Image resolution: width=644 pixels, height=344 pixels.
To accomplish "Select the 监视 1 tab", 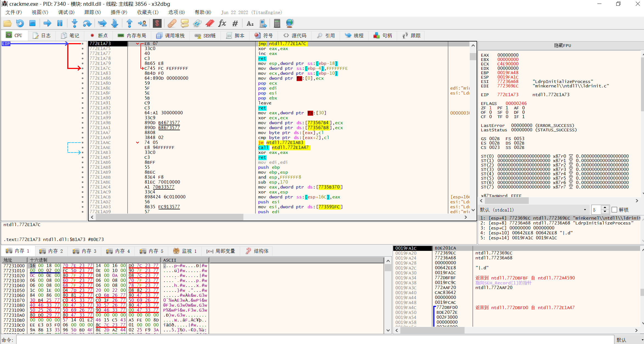I will [x=185, y=251].
